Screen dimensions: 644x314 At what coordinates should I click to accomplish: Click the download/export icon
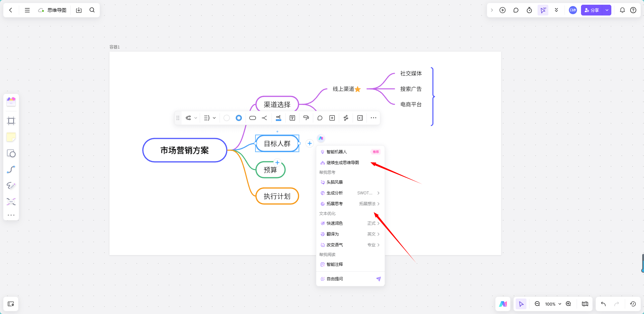pyautogui.click(x=79, y=10)
